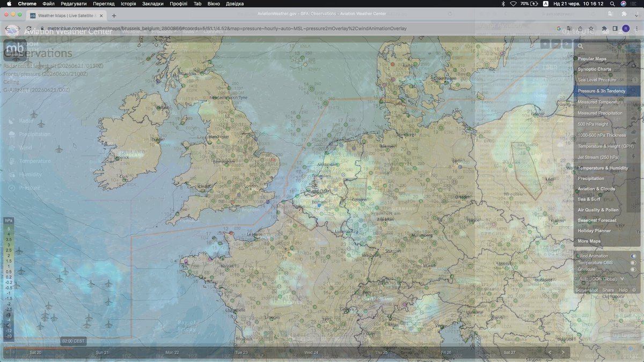Click the Humidity layer icon
Image resolution: width=644 pixels, height=362 pixels.
point(12,174)
